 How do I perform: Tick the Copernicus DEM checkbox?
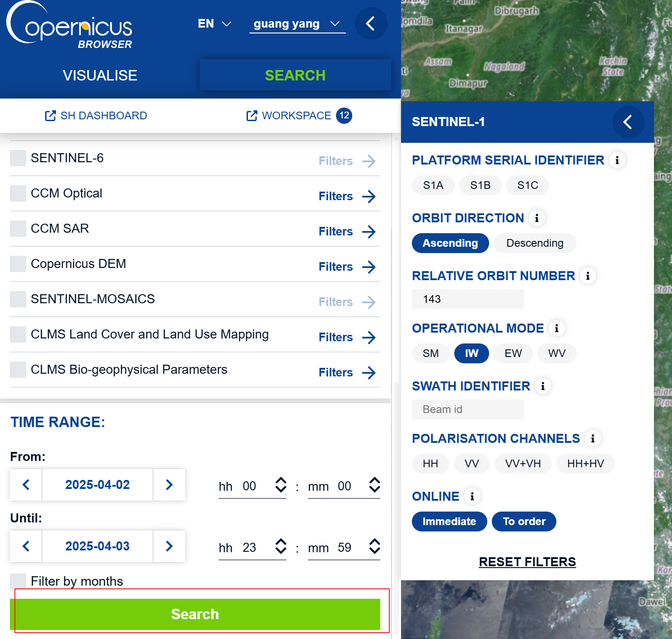click(18, 264)
